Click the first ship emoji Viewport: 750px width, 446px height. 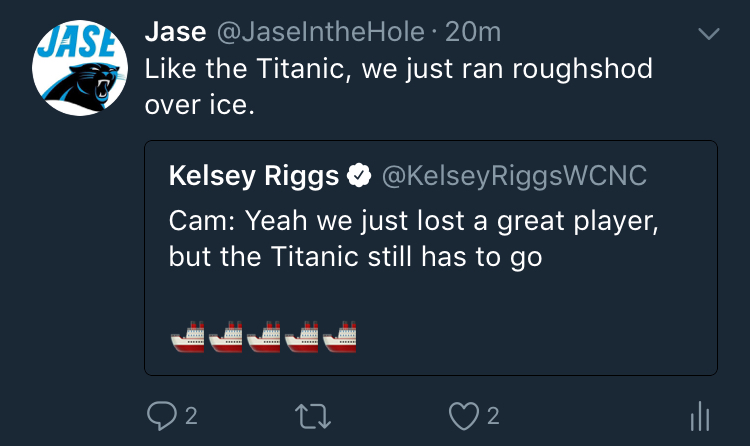point(188,336)
